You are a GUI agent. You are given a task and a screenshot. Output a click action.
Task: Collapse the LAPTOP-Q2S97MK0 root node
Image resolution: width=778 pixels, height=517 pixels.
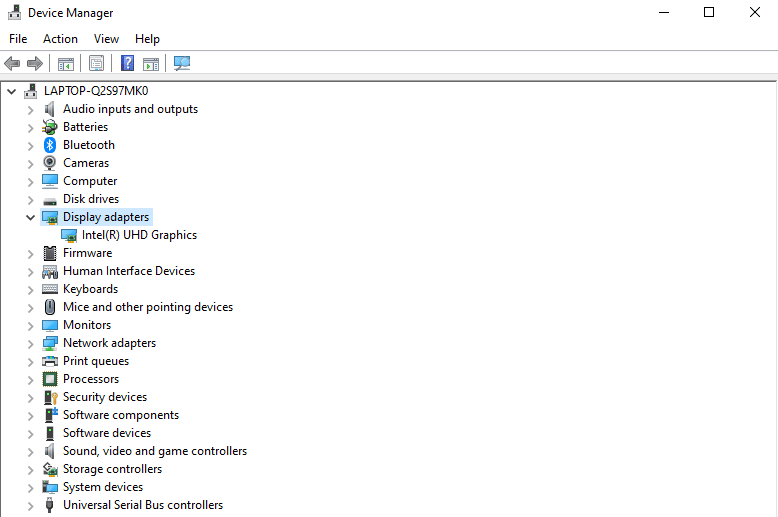[x=11, y=91]
